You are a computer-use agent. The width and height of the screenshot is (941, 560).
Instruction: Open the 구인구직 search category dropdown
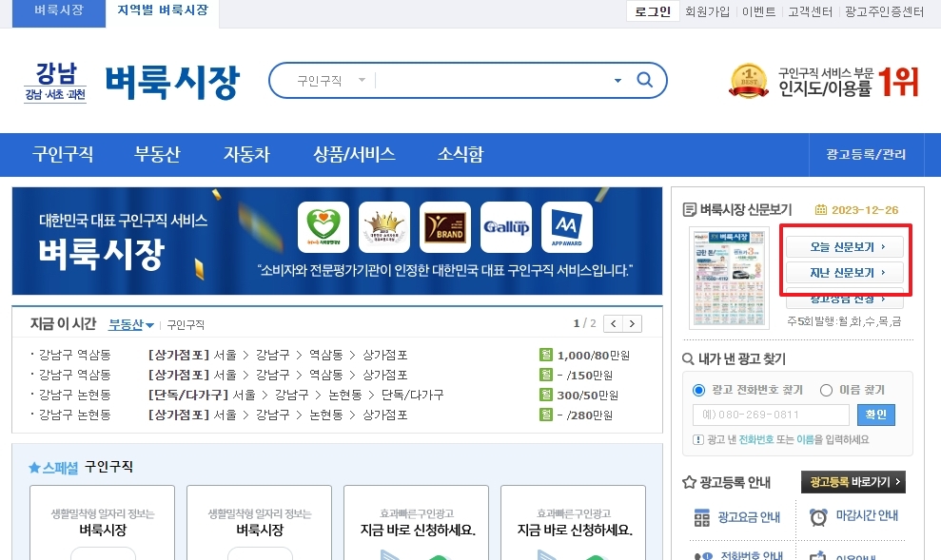pyautogui.click(x=331, y=81)
